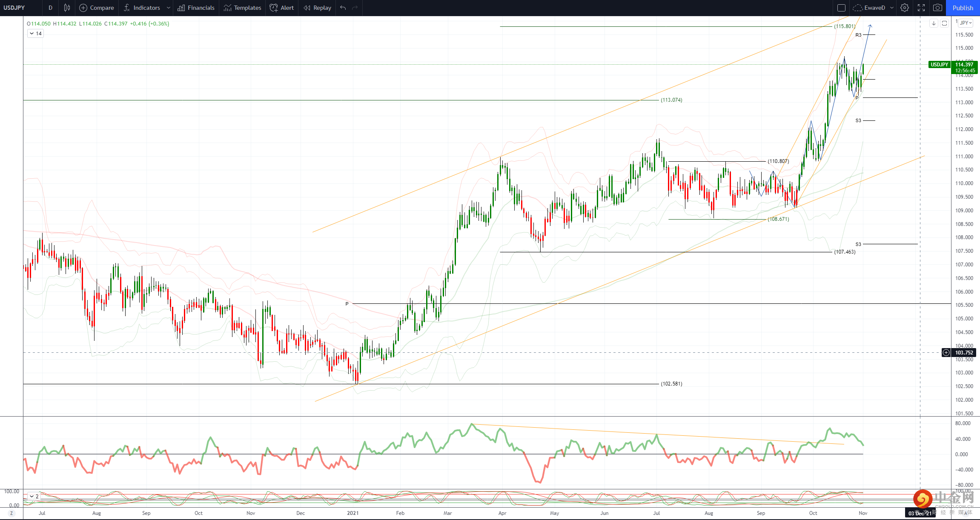Toggle pane maximize button near price scale
This screenshot has height=520, width=980.
(x=944, y=23)
